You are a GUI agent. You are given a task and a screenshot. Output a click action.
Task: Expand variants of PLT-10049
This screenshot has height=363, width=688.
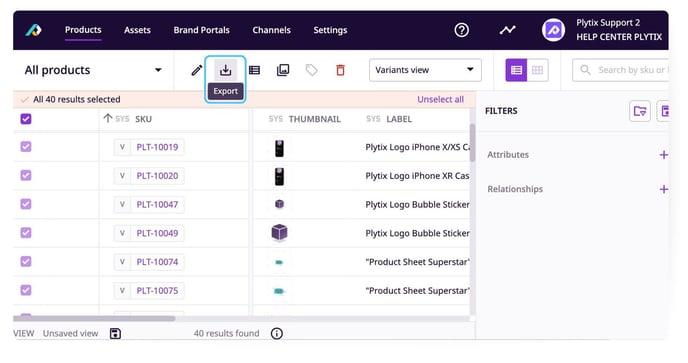(122, 233)
